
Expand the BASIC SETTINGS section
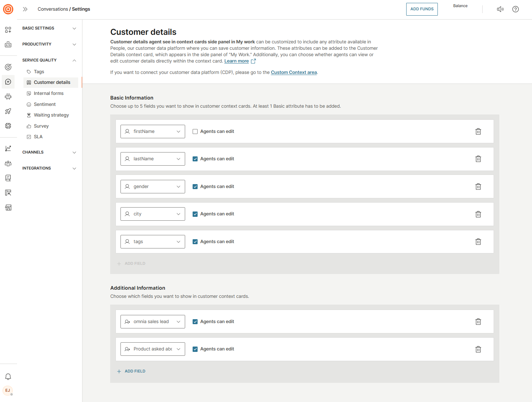pyautogui.click(x=49, y=28)
